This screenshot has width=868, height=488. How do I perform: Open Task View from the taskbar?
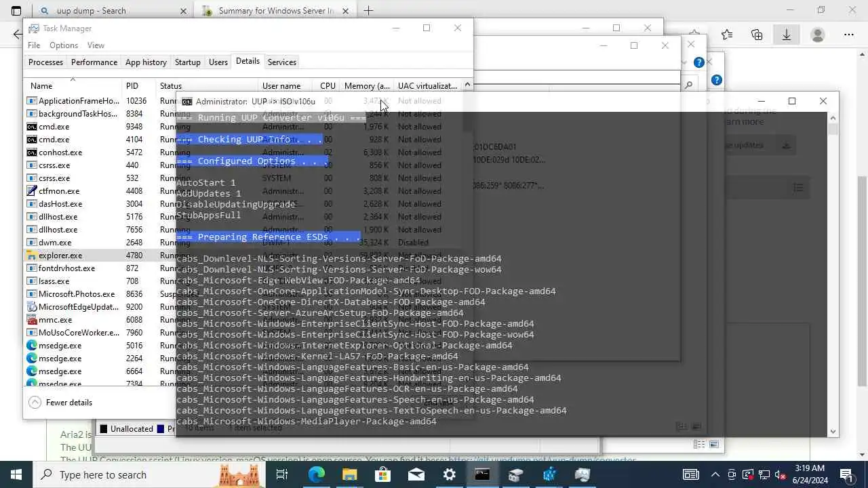coord(282,474)
